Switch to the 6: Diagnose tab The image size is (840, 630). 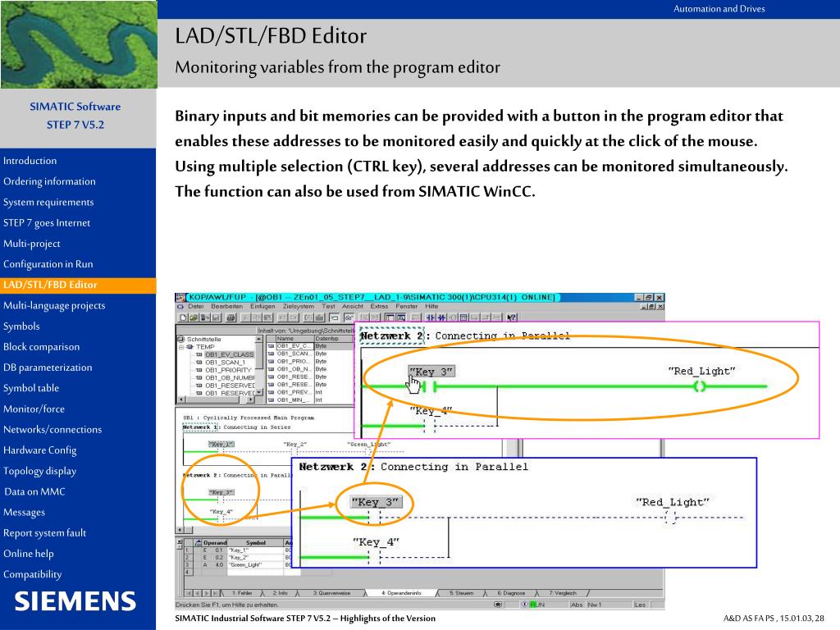coord(511,593)
